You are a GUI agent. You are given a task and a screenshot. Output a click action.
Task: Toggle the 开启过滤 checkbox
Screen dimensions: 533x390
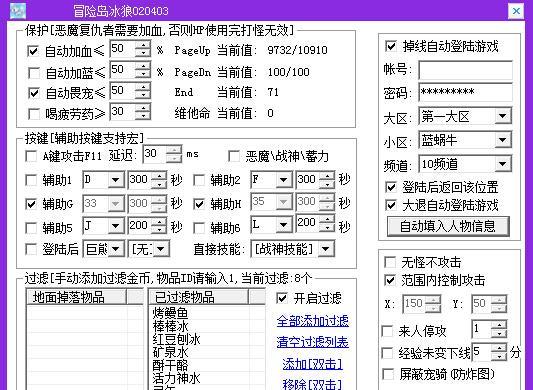coord(282,298)
